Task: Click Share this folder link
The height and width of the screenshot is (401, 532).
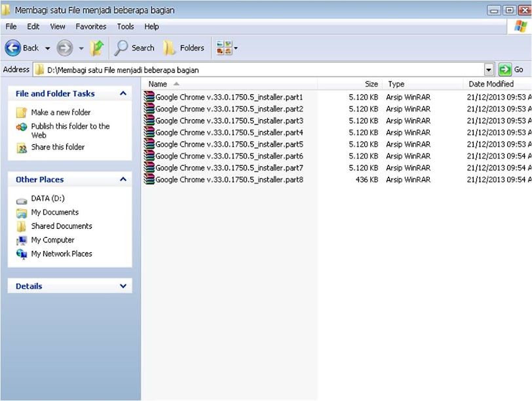Action: [58, 147]
